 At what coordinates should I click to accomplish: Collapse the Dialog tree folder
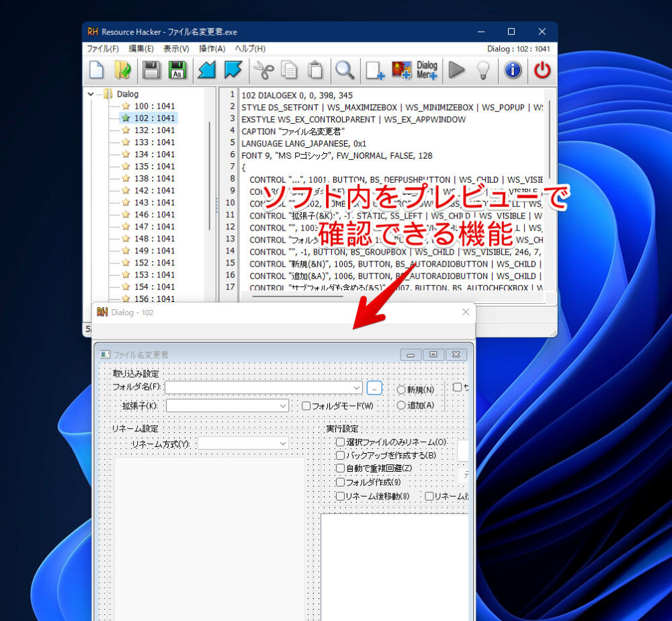coord(91,94)
